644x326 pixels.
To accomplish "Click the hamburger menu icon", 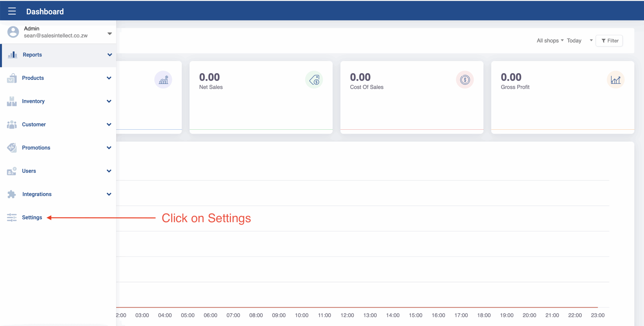I will [x=12, y=11].
